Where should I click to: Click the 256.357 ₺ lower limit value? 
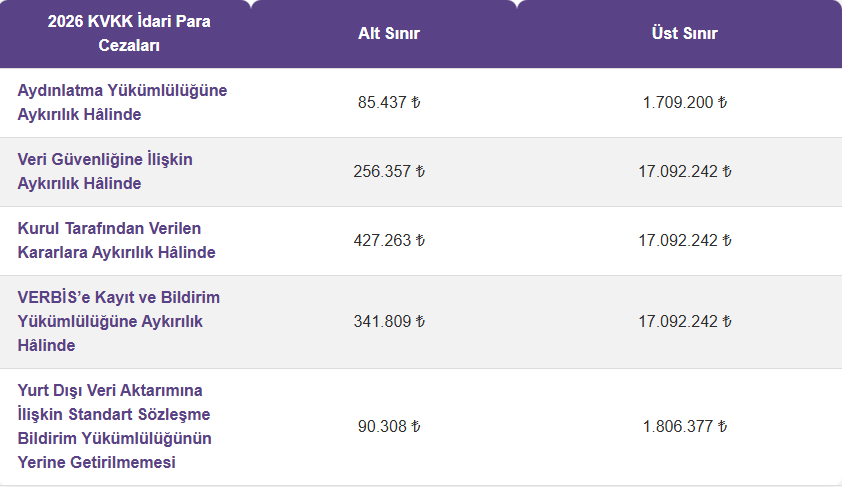coord(388,172)
